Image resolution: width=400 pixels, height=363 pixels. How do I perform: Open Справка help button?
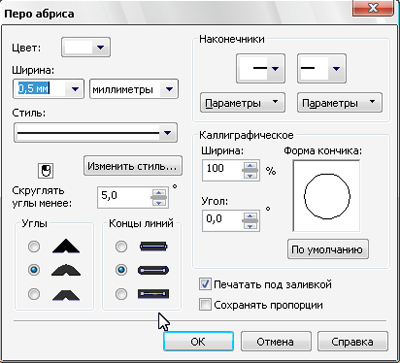pyautogui.click(x=353, y=341)
